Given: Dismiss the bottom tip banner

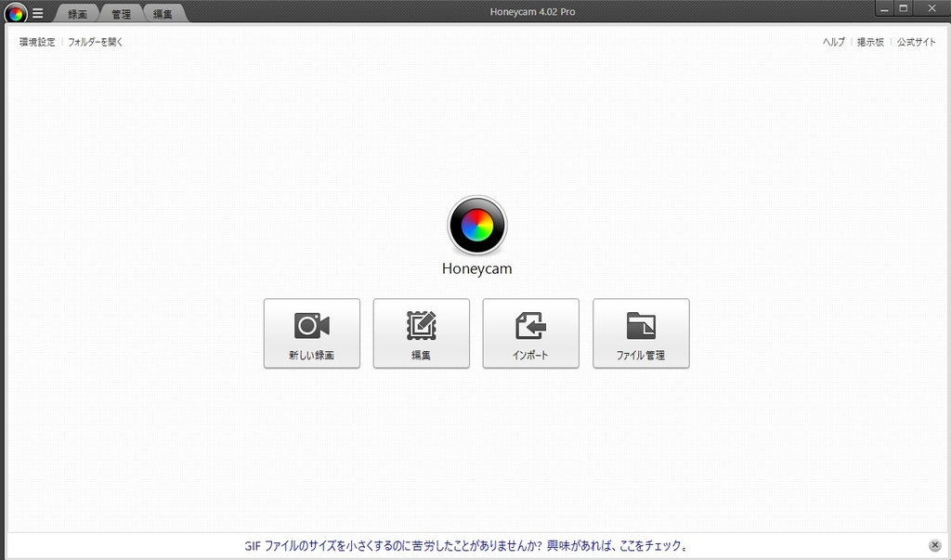Looking at the screenshot, I should (934, 546).
